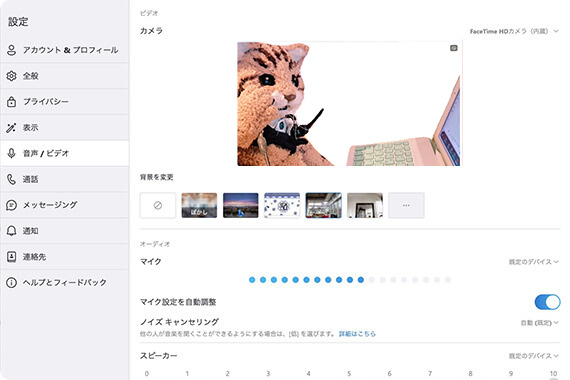Open ヘルプとフィードバック

pyautogui.click(x=65, y=283)
